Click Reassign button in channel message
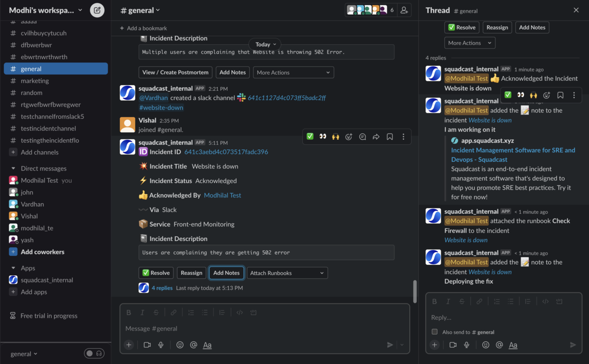 (191, 273)
